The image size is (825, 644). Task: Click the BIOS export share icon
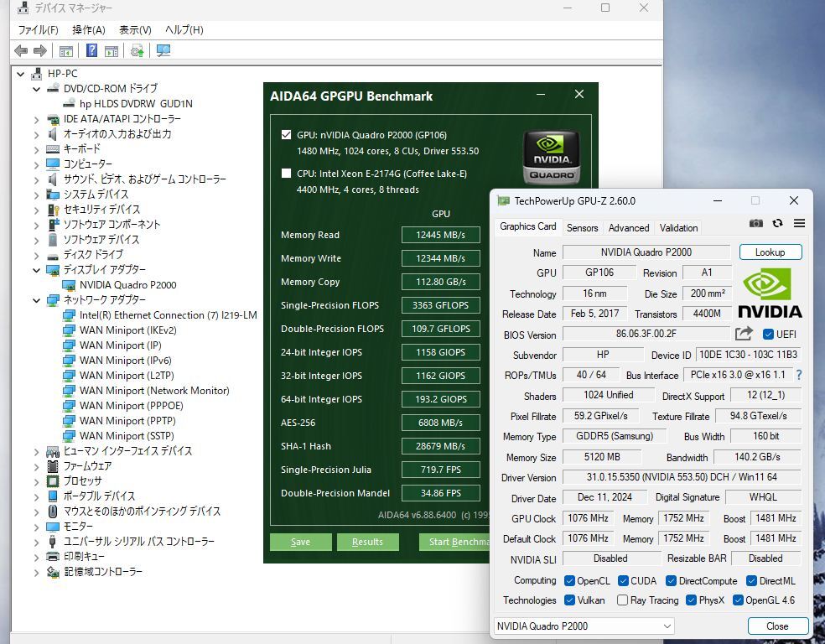click(x=744, y=334)
